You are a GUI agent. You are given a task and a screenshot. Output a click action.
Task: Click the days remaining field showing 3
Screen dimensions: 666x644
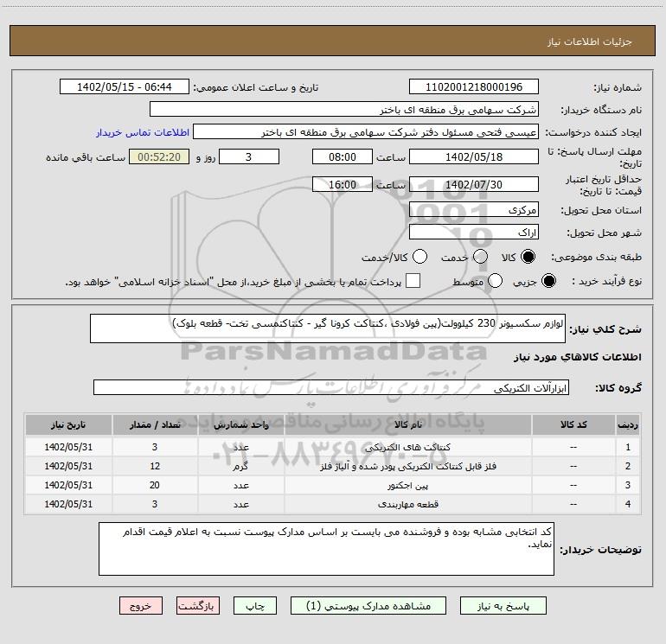click(x=249, y=156)
